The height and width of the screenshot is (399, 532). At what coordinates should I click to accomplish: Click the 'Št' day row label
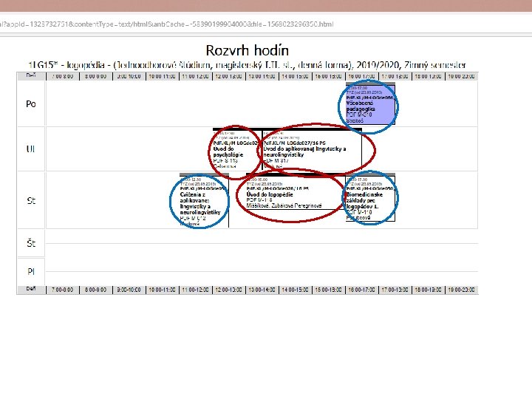(31, 243)
